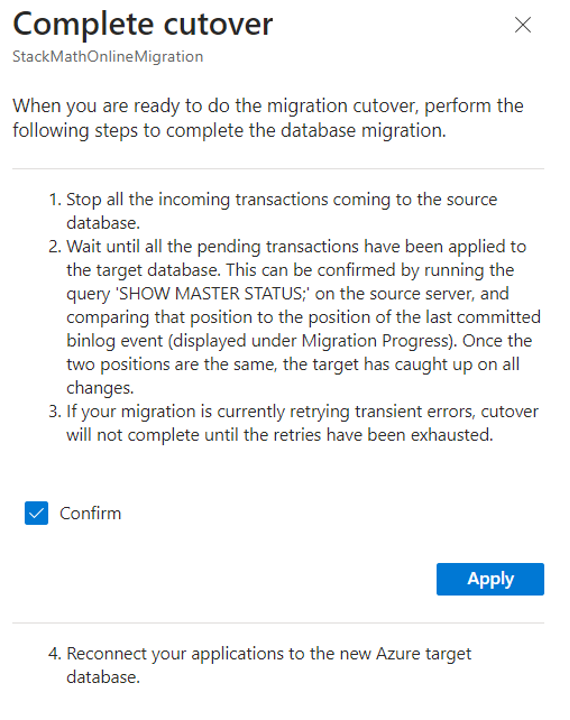Click step about retrying transient errors

302,423
